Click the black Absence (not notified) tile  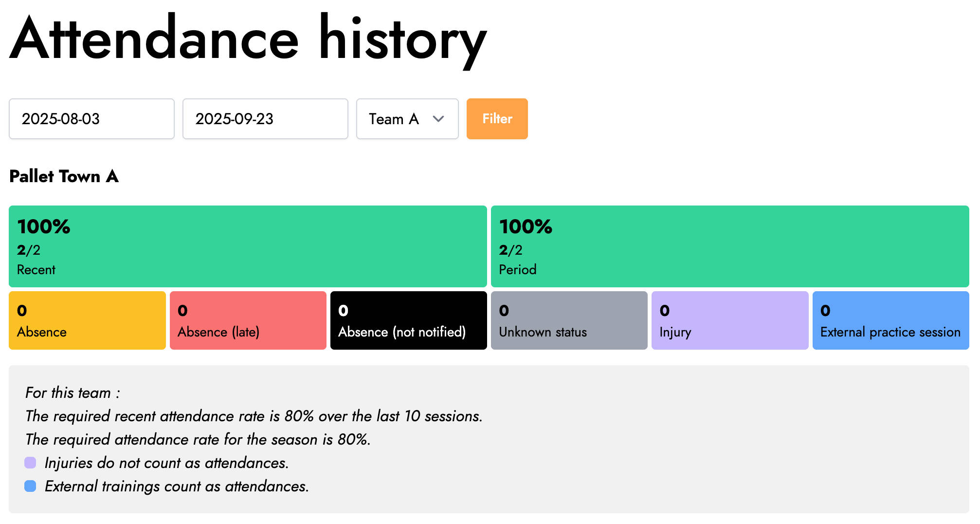(x=408, y=320)
